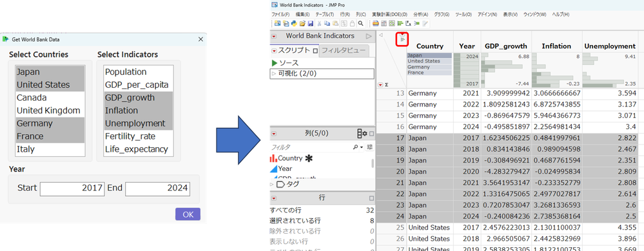Open World Bank Indicators red triangle menu
This screenshot has height=251, width=644.
[274, 36]
